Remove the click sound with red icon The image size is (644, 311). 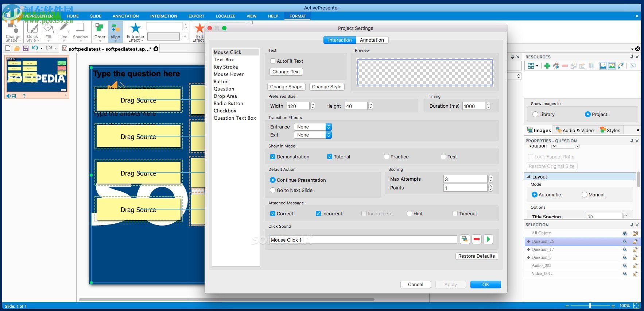pos(477,239)
